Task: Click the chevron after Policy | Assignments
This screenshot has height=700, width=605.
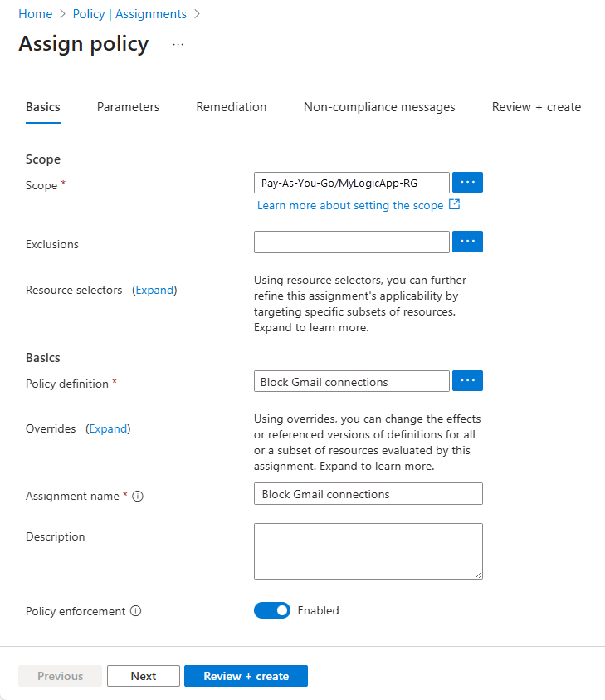Action: 197,13
